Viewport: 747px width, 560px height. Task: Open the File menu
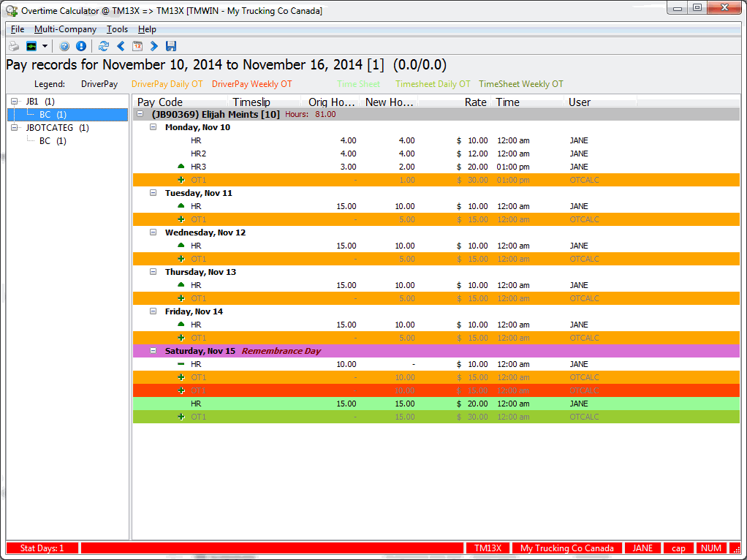pos(18,29)
